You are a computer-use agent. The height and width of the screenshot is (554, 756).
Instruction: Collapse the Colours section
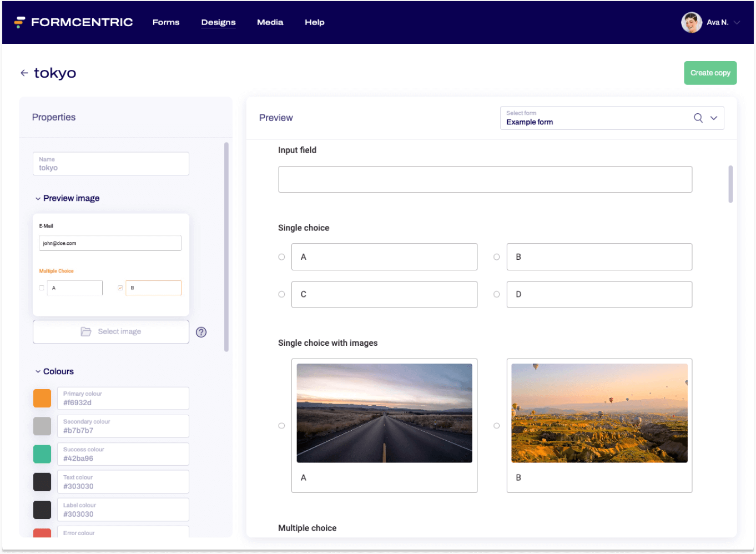(38, 371)
